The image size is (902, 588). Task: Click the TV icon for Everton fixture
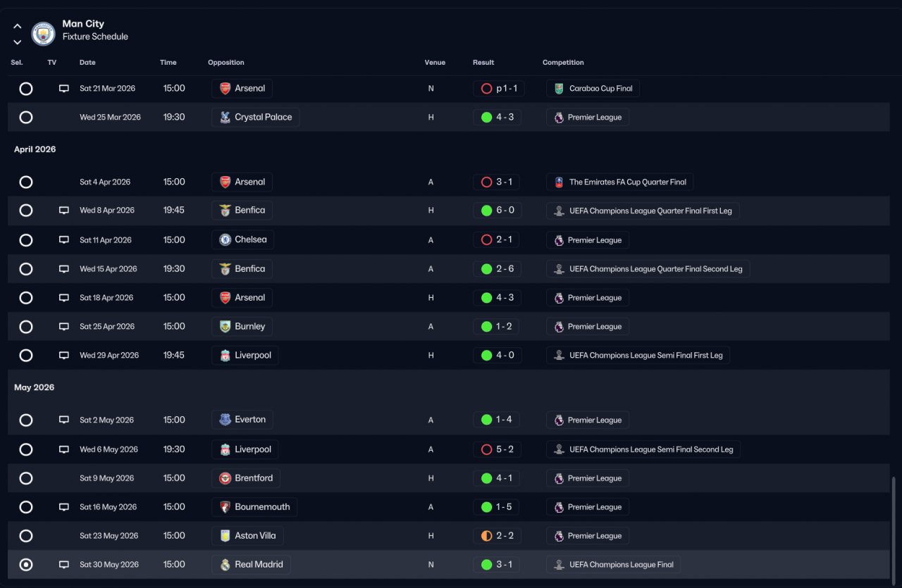(64, 420)
